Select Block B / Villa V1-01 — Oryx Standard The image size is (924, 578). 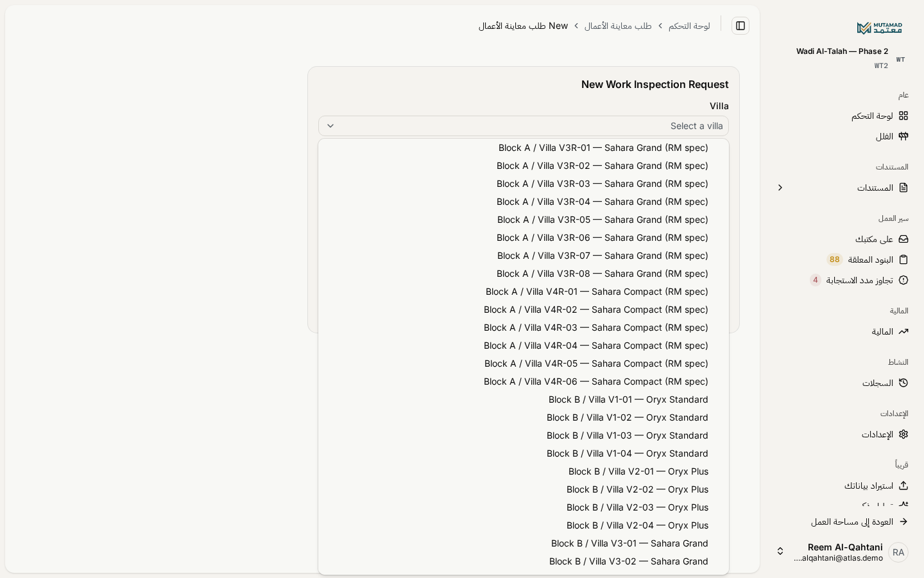pos(524,399)
